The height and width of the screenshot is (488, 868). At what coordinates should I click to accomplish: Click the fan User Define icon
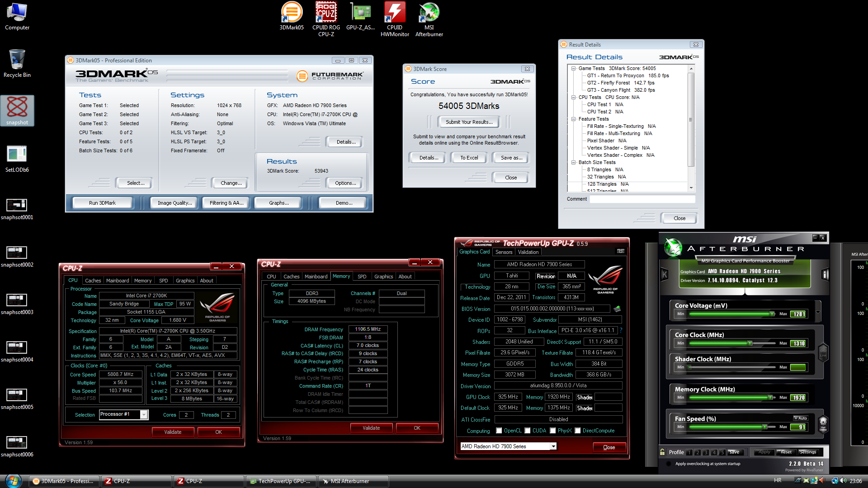click(x=823, y=424)
